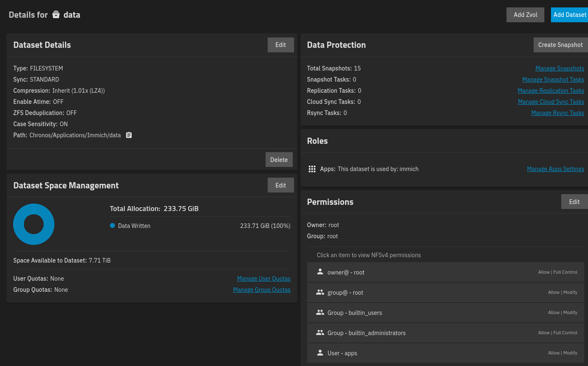Viewport: 588px width, 366px height.
Task: Click the builtin_users group icon
Action: [x=320, y=312]
